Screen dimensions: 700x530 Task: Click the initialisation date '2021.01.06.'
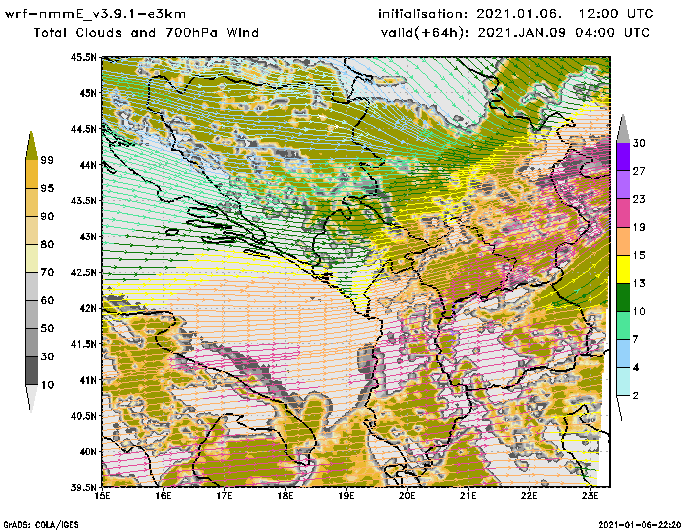coord(519,14)
